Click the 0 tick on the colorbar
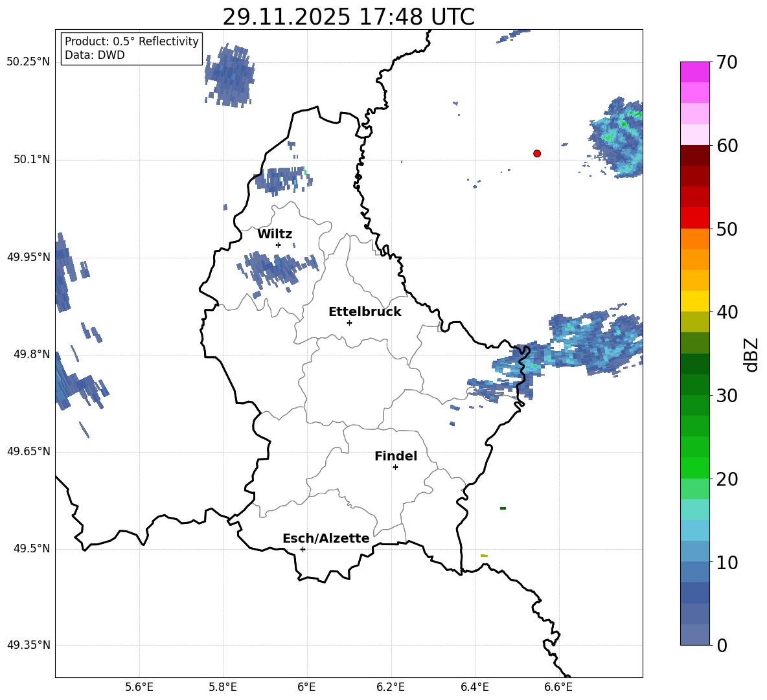This screenshot has height=700, width=767. 722,645
